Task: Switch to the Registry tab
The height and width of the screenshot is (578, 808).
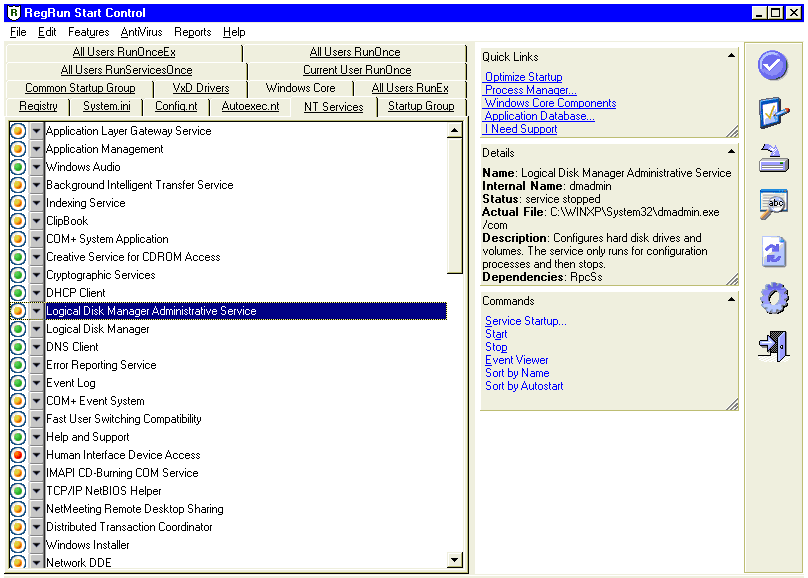Action: point(38,106)
